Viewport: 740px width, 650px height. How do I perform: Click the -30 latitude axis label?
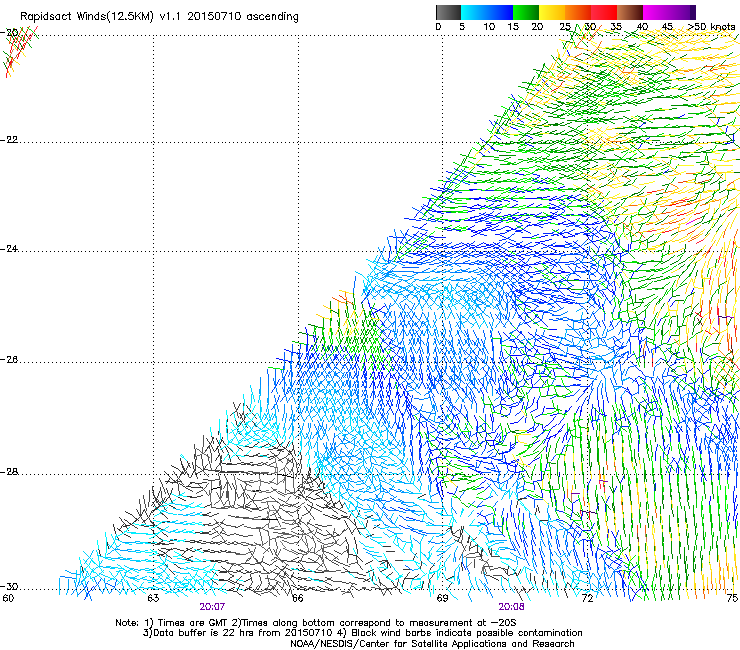click(x=9, y=586)
